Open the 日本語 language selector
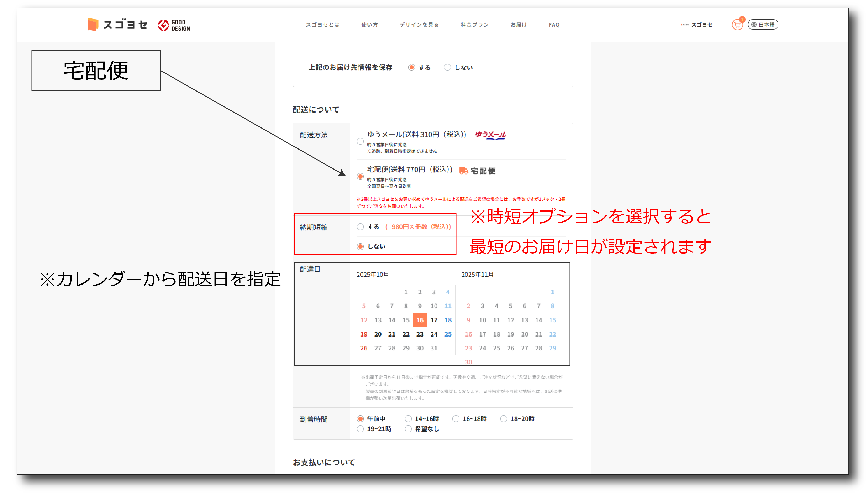 763,25
